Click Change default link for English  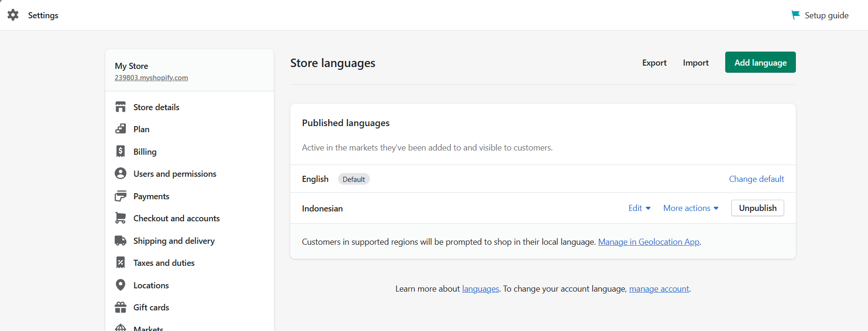pyautogui.click(x=756, y=179)
